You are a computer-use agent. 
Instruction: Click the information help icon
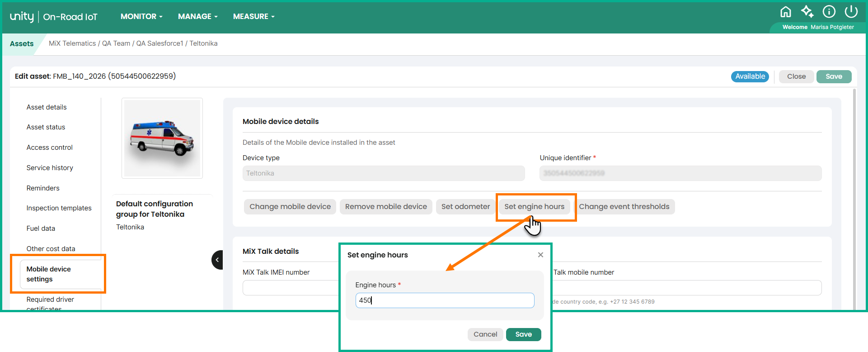pyautogui.click(x=829, y=12)
